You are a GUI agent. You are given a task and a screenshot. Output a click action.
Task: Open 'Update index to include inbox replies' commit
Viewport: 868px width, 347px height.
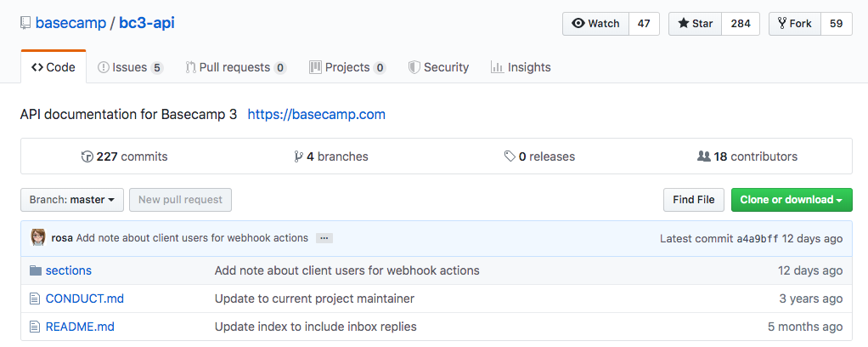(x=316, y=327)
